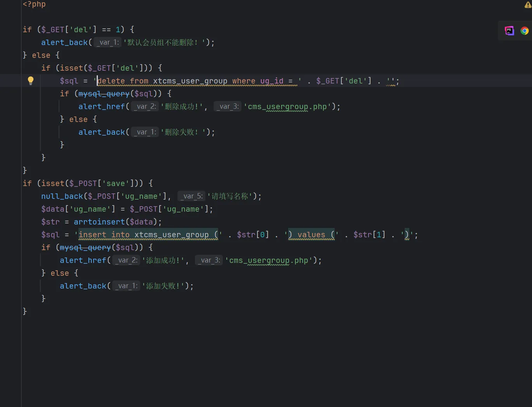Image resolution: width=532 pixels, height=407 pixels.
Task: Open the page in Chrome browser
Action: coord(524,31)
